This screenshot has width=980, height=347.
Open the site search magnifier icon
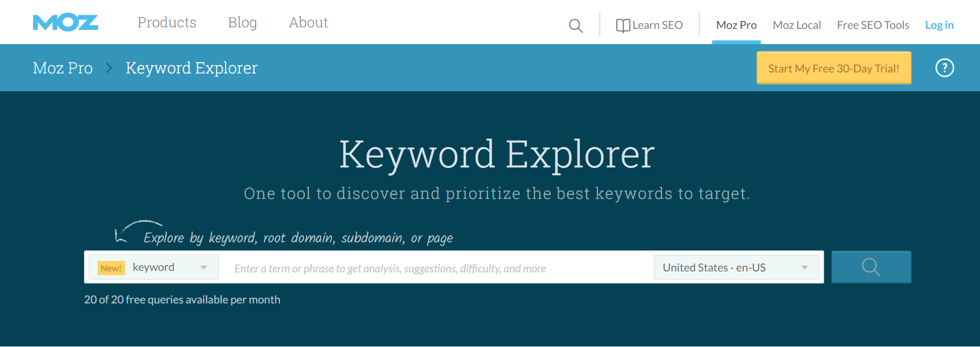pos(576,26)
